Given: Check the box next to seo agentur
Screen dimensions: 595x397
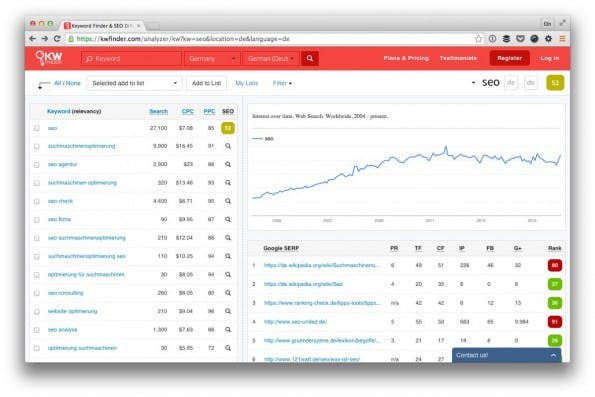Looking at the screenshot, I should coord(37,165).
